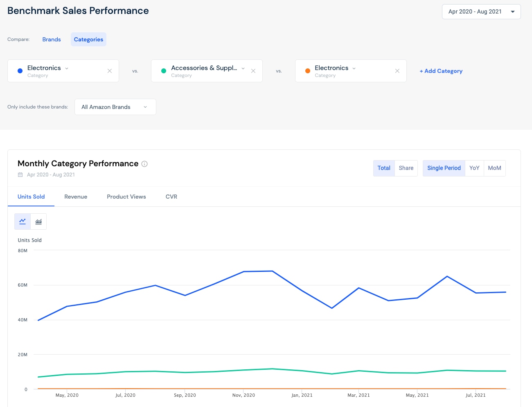
Task: Select Total display mode
Action: point(384,168)
